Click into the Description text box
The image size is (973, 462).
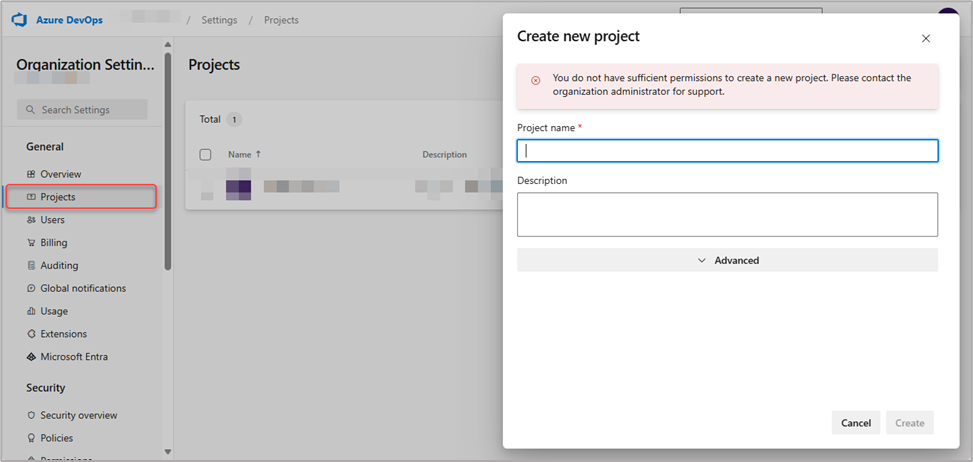[727, 214]
